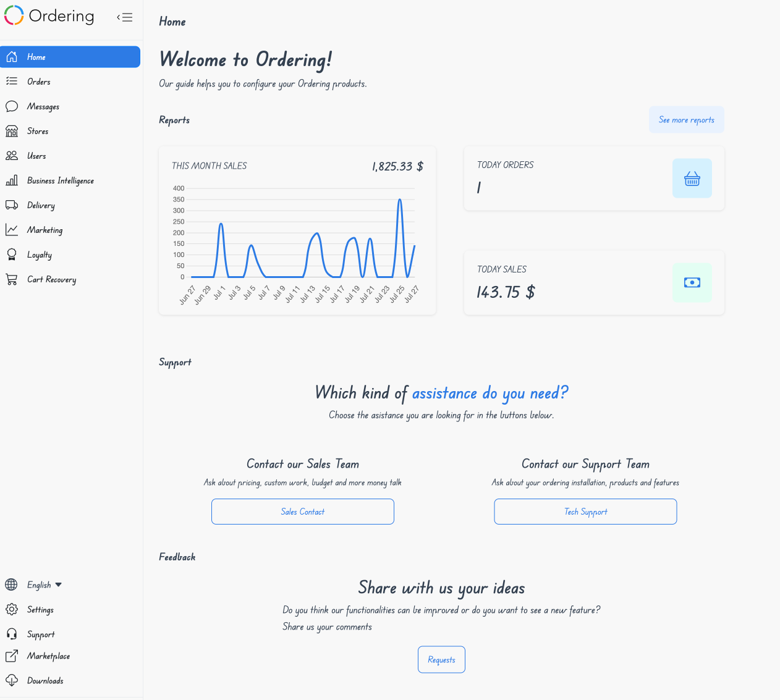Click the Downloads cloud icon
Viewport: 780px width, 700px height.
tap(12, 680)
